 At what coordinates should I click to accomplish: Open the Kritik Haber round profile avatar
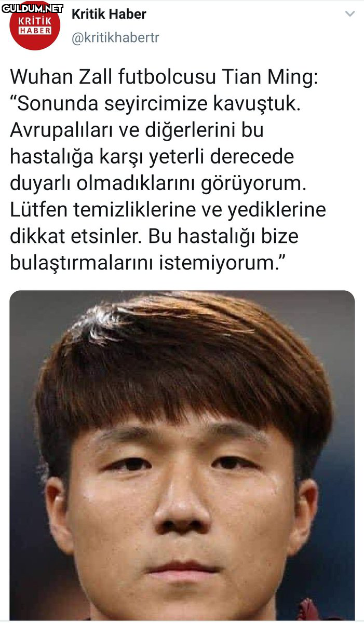point(35,26)
